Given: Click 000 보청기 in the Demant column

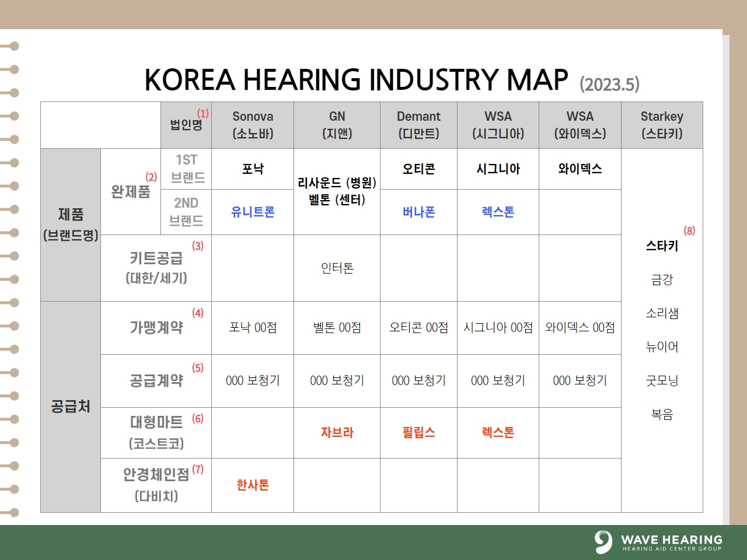Looking at the screenshot, I should coord(418,381).
